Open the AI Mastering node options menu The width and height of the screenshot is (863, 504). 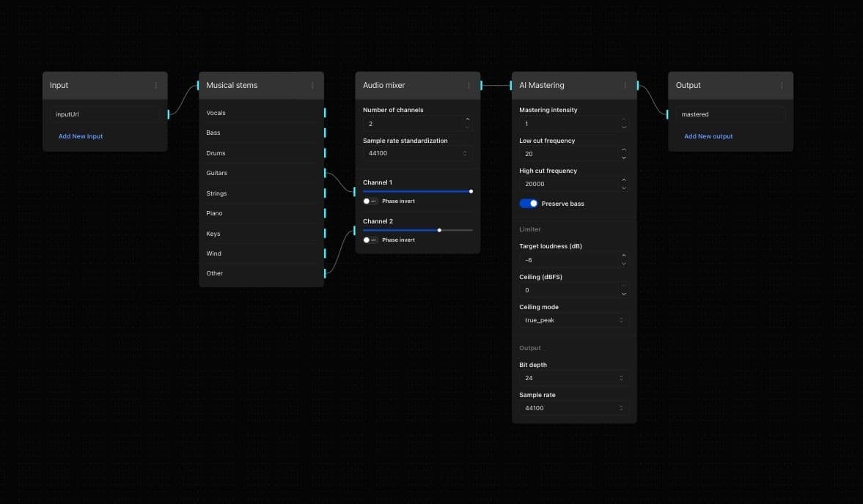click(x=625, y=86)
